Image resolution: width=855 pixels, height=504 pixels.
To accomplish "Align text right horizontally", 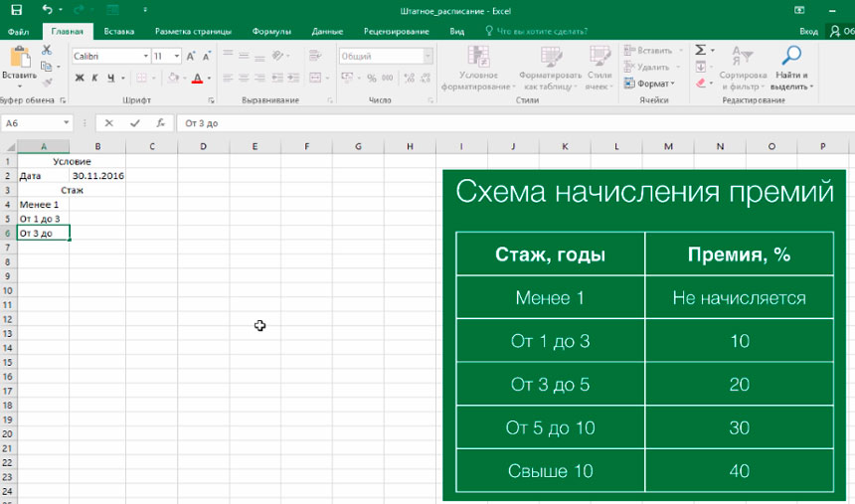I will (x=260, y=78).
